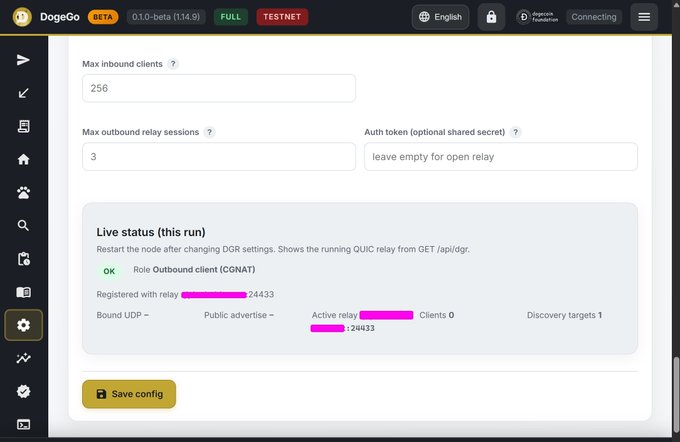Open the console terminal sidebar icon
This screenshot has width=680, height=442.
pyautogui.click(x=23, y=424)
